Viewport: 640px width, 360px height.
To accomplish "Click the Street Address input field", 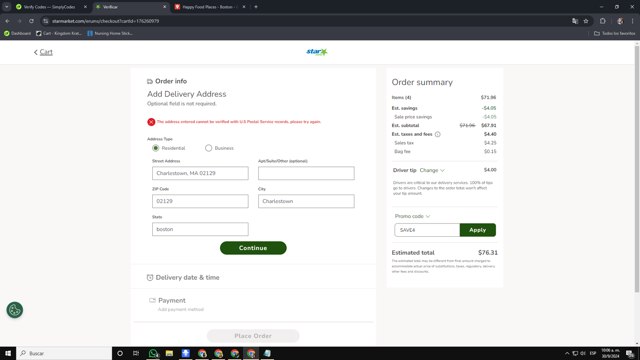I will 200,173.
